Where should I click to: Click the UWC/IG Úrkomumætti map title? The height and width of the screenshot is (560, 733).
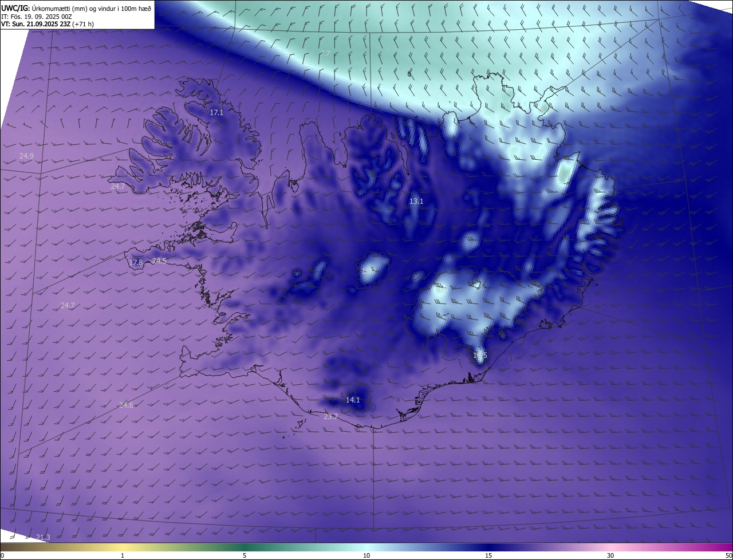point(76,7)
